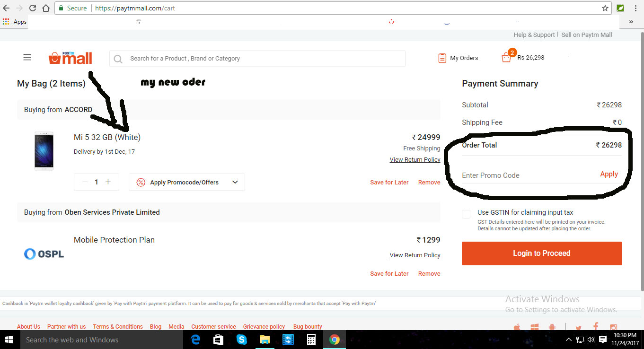Viewport: 644px width, 349px height.
Task: Open Grievance policy footer link
Action: (x=264, y=327)
